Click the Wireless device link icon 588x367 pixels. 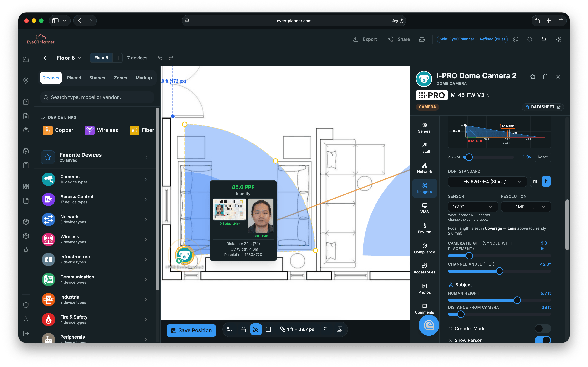pos(89,130)
